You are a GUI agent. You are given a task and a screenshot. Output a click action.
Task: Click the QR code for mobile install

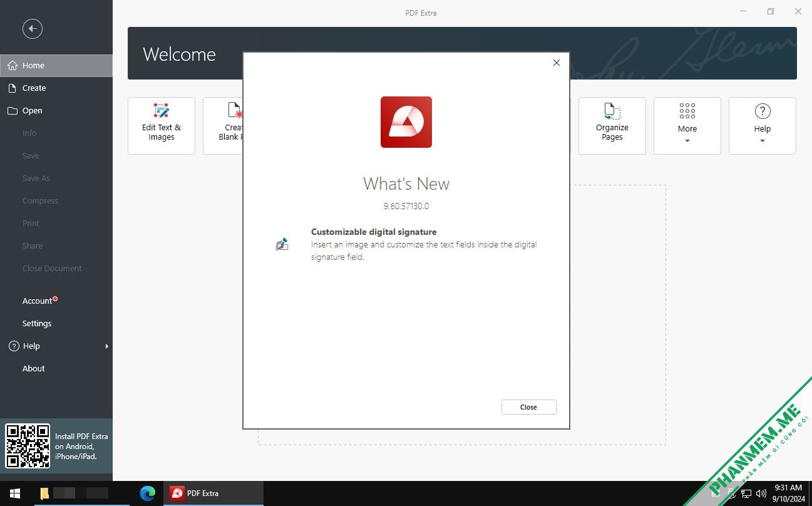(x=28, y=446)
